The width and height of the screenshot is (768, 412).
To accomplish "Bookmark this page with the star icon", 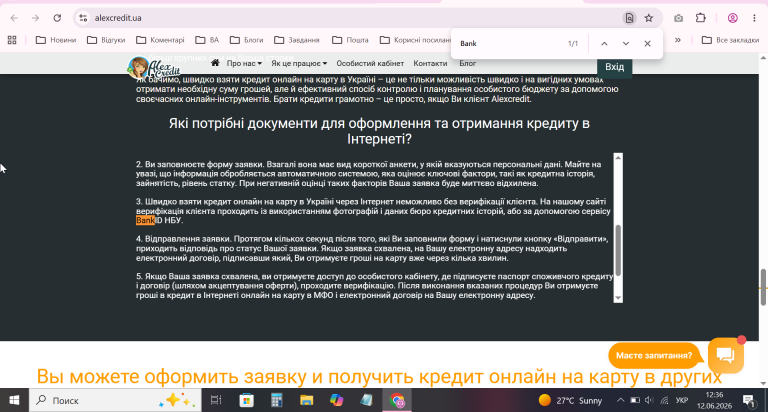I will [648, 18].
